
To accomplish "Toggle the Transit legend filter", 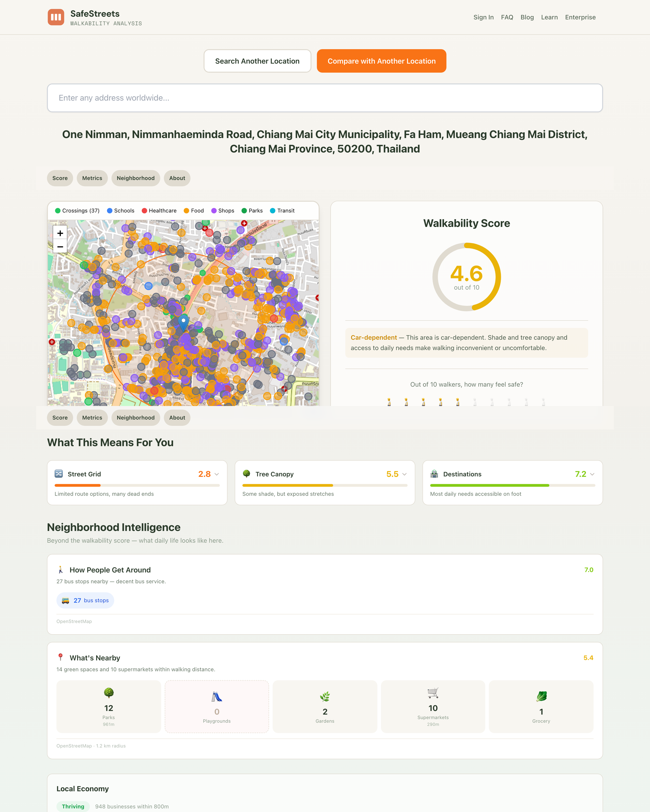I will [x=282, y=211].
